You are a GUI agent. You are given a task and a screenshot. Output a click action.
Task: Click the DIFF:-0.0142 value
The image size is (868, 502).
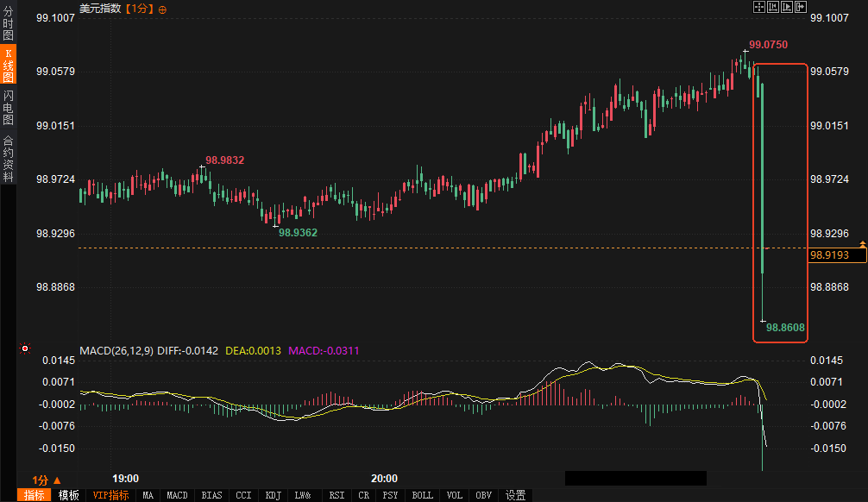pyautogui.click(x=187, y=351)
